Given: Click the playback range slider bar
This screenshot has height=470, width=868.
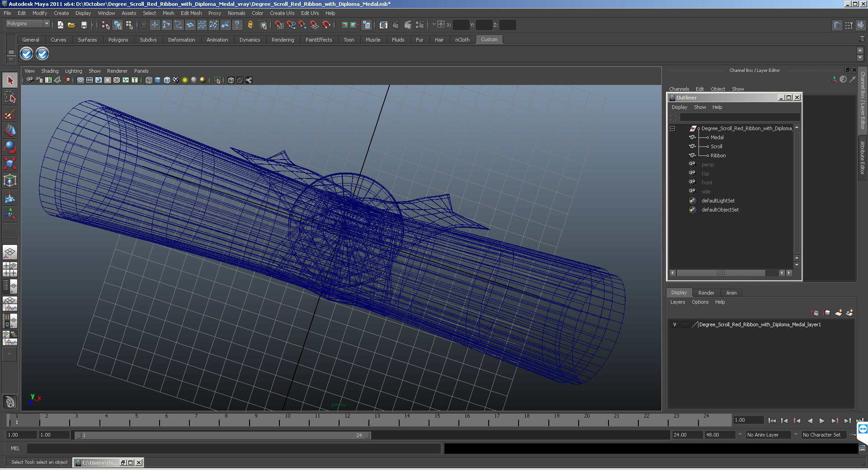Looking at the screenshot, I should [223, 435].
